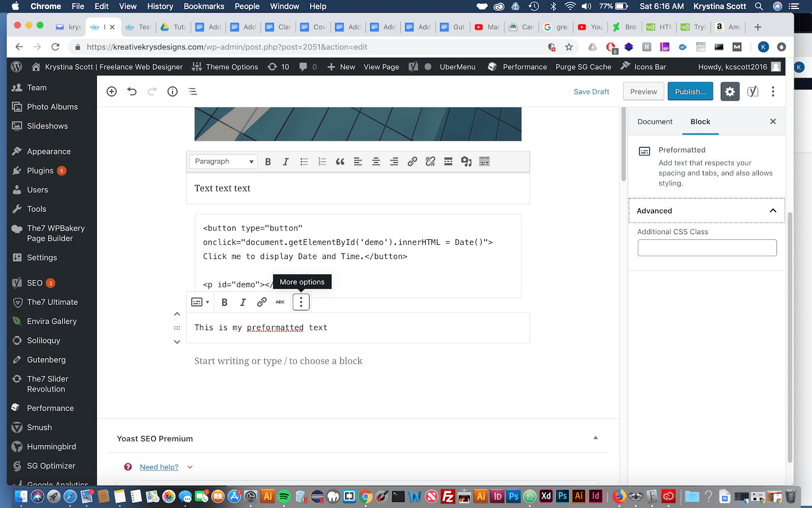The height and width of the screenshot is (508, 812).
Task: Apply strikethrough in the preformatted block toolbar
Action: (280, 302)
